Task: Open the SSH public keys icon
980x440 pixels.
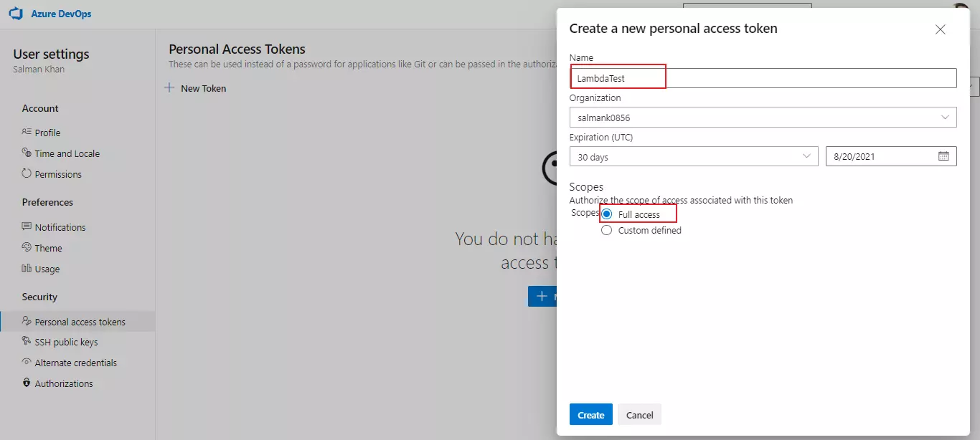Action: point(27,342)
